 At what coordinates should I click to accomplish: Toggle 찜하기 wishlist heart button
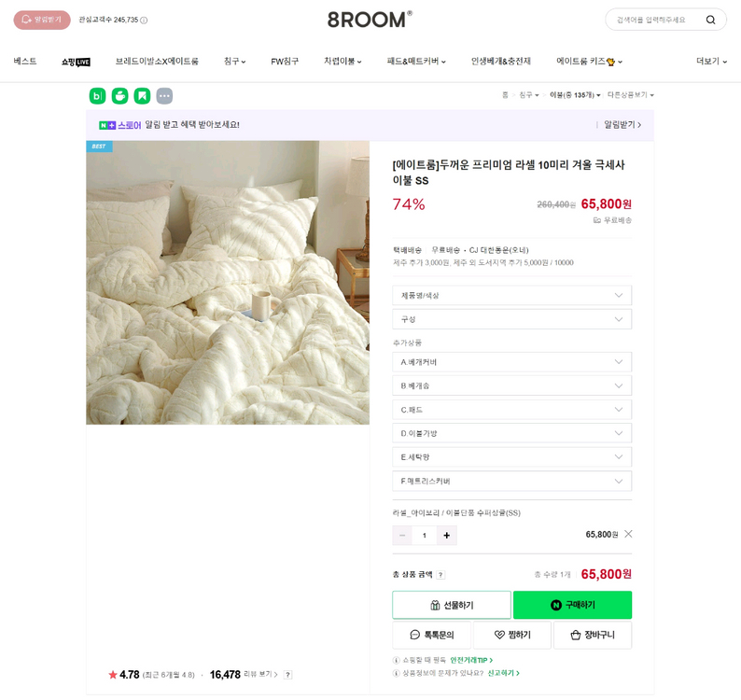[511, 635]
